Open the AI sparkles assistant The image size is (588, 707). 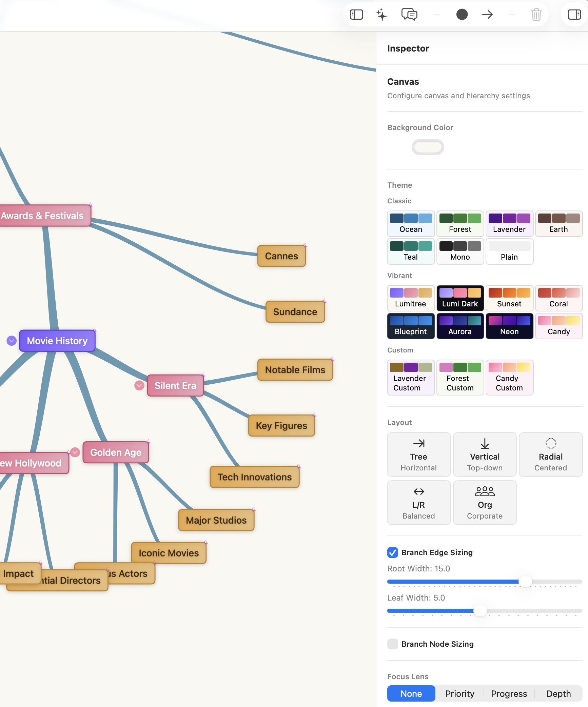click(382, 14)
